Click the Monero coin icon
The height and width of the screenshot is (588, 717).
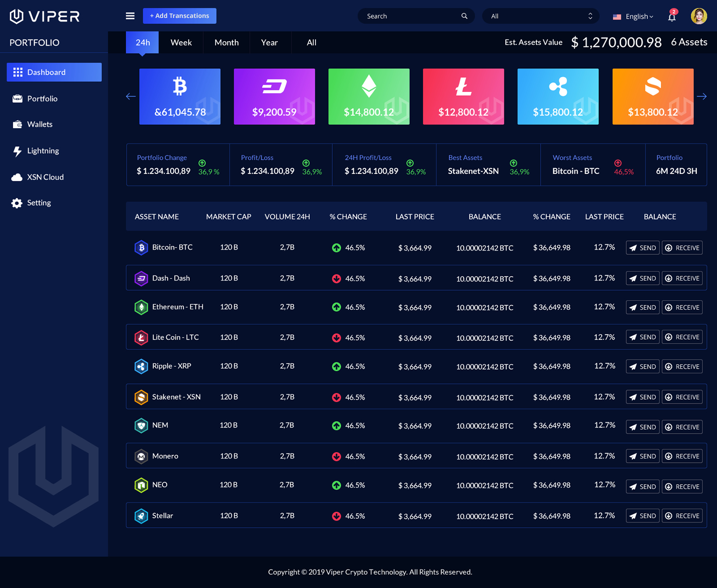[x=141, y=456]
